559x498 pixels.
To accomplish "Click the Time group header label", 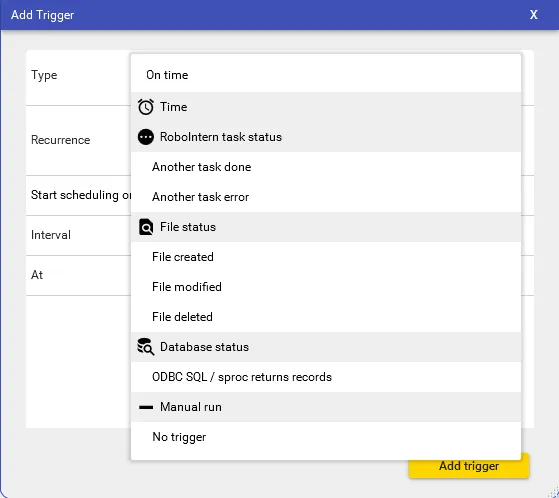I will pyautogui.click(x=173, y=107).
